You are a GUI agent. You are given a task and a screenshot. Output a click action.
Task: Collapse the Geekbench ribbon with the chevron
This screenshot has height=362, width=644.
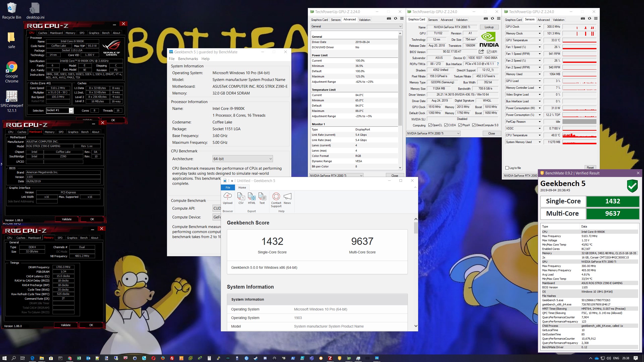(x=415, y=188)
